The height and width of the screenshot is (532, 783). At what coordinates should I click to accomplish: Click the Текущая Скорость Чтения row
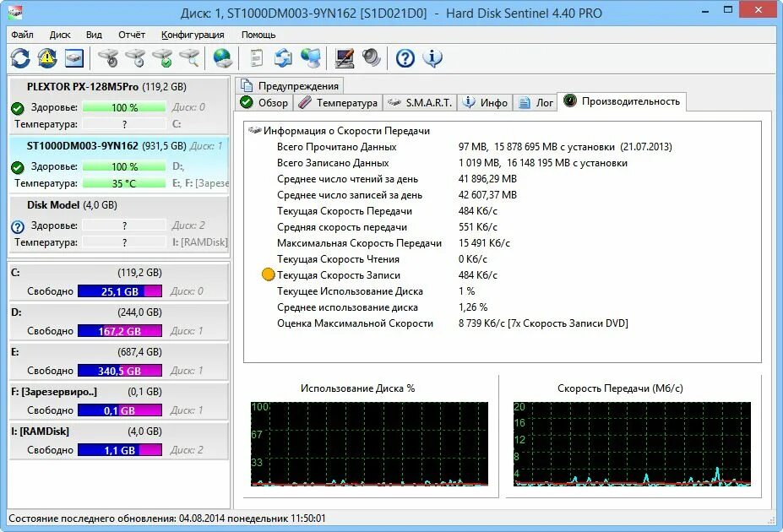tap(382, 259)
